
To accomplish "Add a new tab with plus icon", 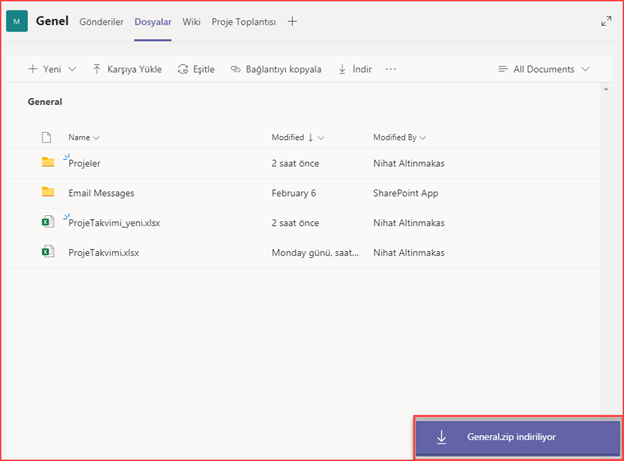I will pos(292,21).
